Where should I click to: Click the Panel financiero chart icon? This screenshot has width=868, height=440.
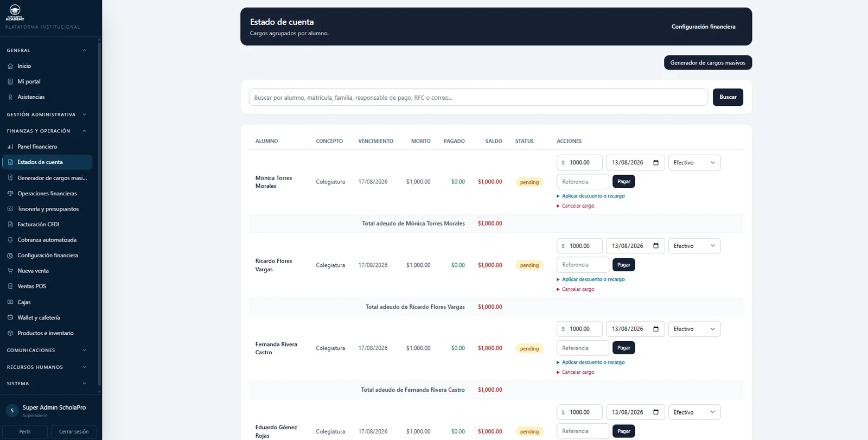pyautogui.click(x=10, y=146)
